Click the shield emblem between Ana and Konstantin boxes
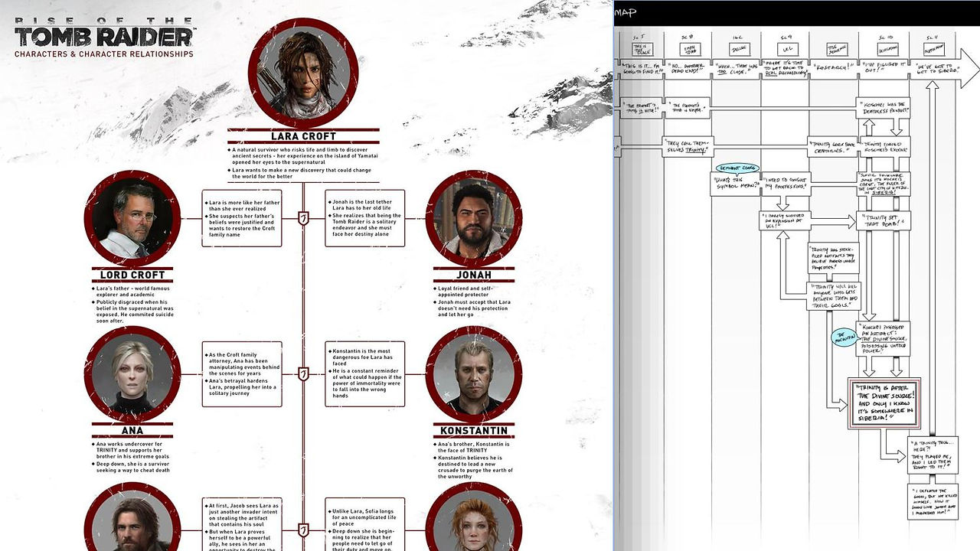Screen dimensions: 980x551 click(303, 374)
